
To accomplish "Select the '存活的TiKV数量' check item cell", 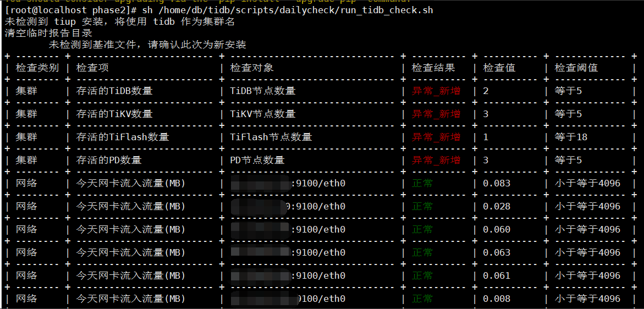I will pyautogui.click(x=114, y=114).
